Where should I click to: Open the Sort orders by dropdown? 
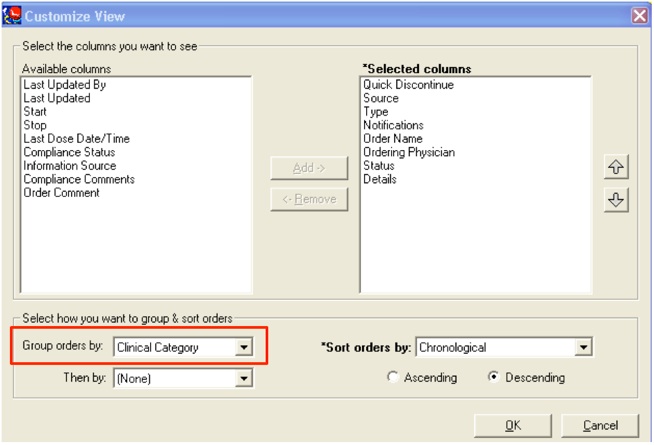tap(584, 347)
